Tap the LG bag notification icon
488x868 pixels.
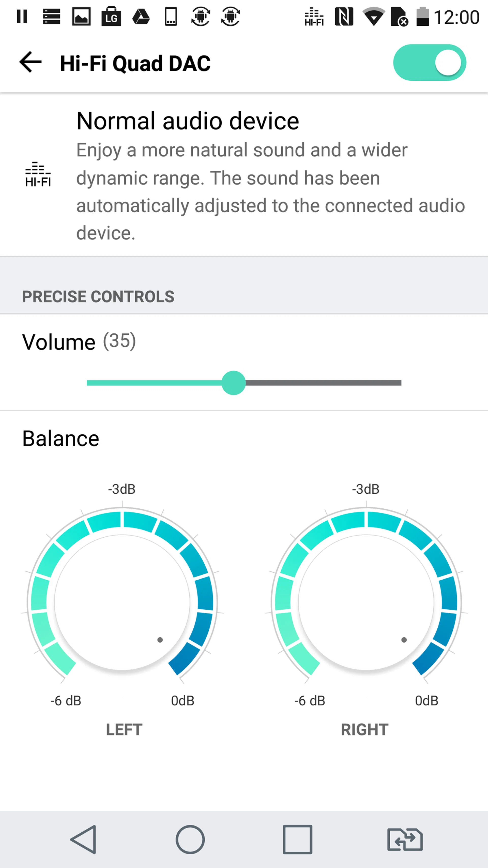pyautogui.click(x=111, y=17)
